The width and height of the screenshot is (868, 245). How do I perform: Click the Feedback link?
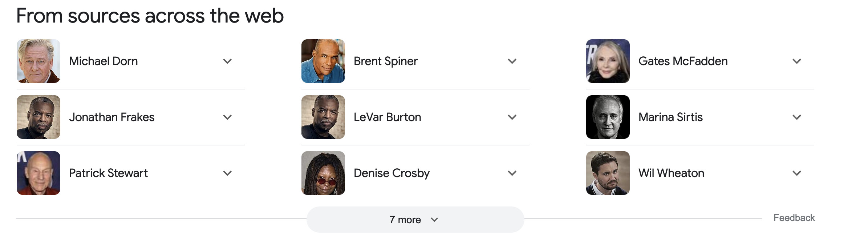[794, 218]
